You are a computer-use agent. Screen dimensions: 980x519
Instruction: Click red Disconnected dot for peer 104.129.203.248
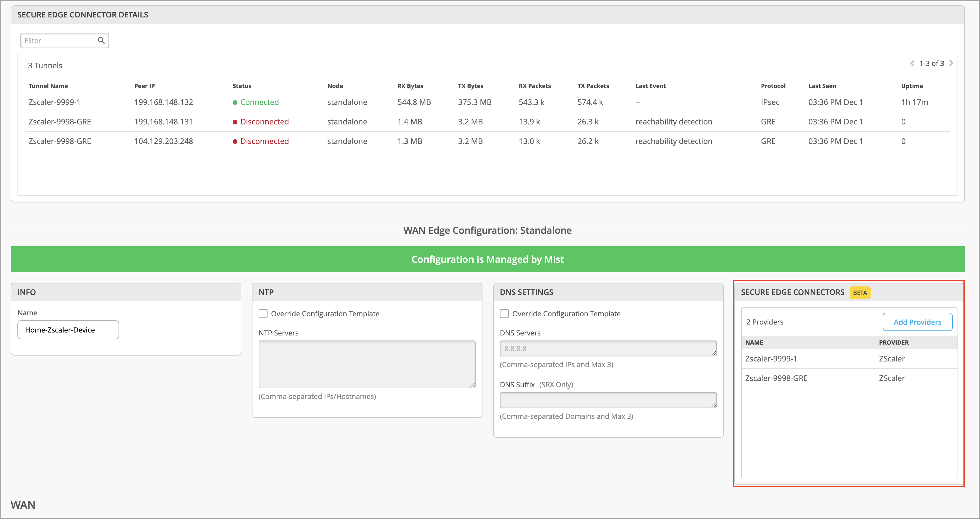click(x=235, y=142)
